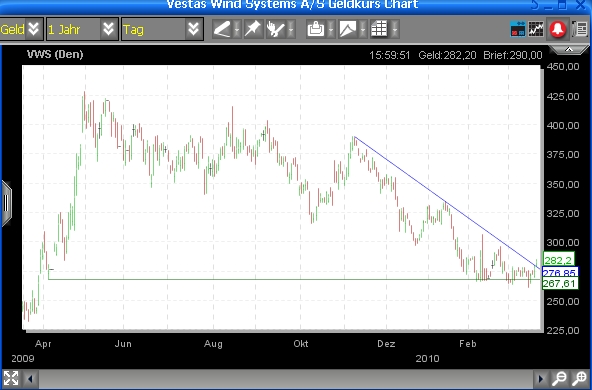Click the VWS (Den) symbol label

pos(55,54)
